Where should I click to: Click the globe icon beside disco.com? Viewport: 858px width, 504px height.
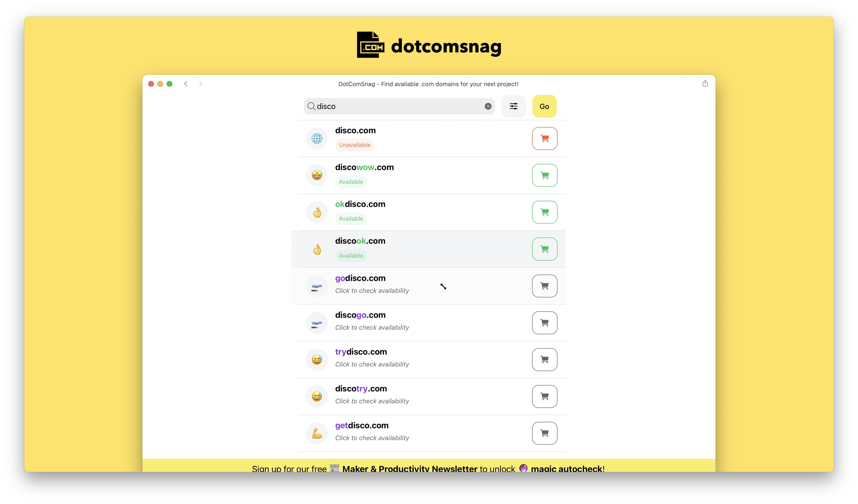coord(317,139)
